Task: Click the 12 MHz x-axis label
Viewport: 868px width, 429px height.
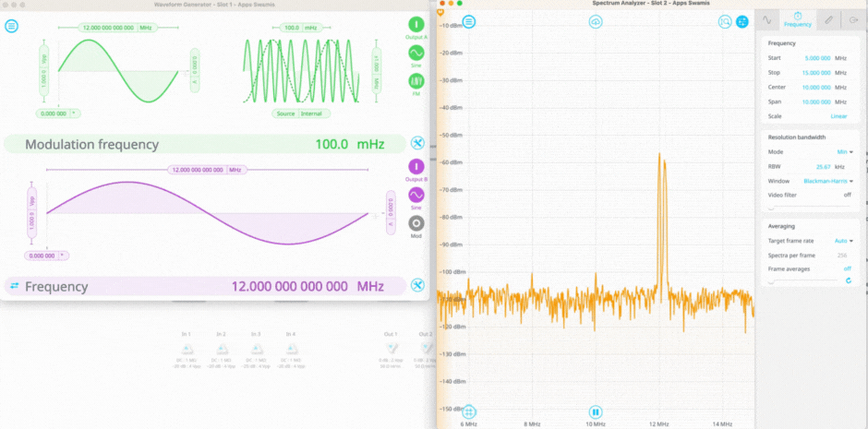Action: (x=657, y=424)
